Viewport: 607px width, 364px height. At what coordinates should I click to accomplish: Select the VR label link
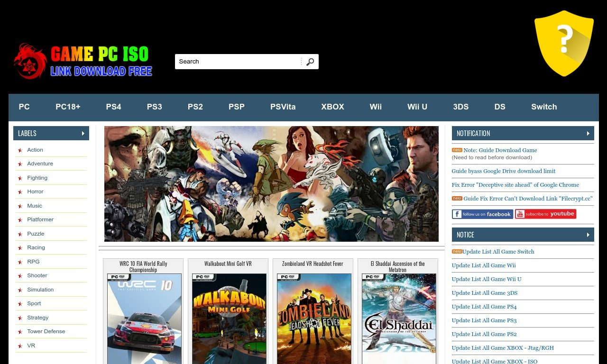click(31, 346)
